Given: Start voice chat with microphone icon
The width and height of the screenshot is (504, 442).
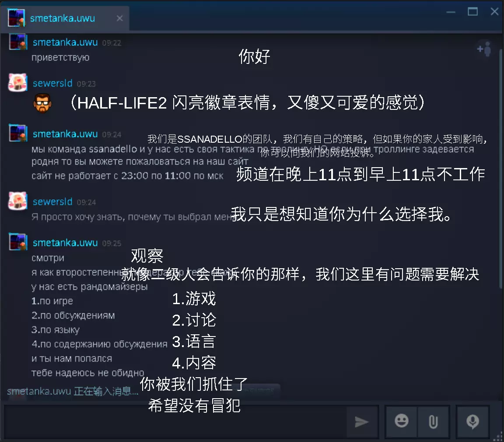Looking at the screenshot, I should pos(472,422).
